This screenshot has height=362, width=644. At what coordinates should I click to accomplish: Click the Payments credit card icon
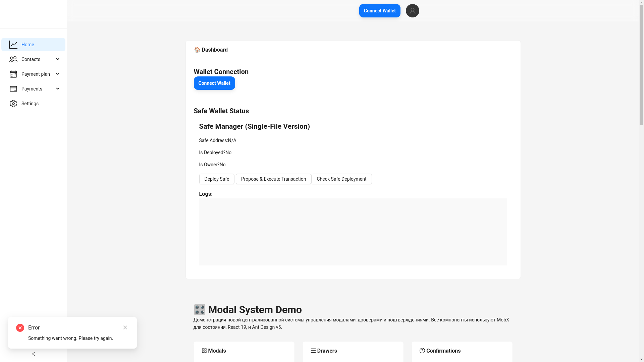pyautogui.click(x=13, y=89)
